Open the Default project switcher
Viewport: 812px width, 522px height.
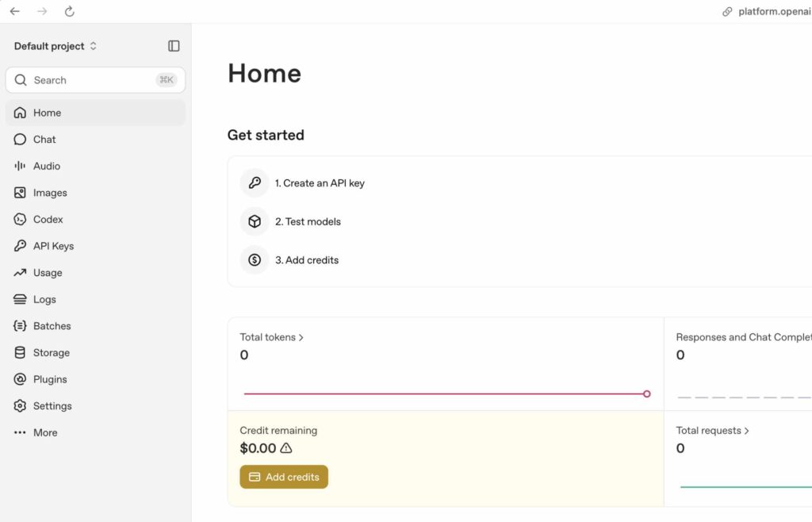[x=56, y=46]
